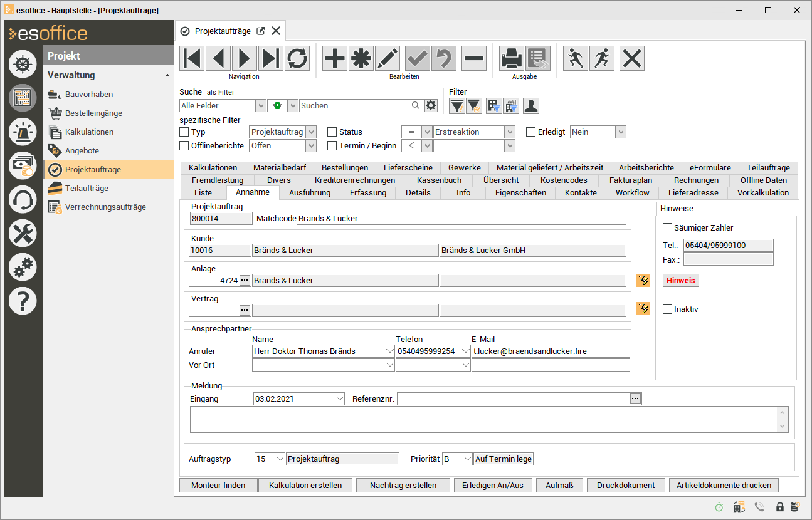Undo changes with the curved arrow icon
The height and width of the screenshot is (520, 812).
coord(444,58)
